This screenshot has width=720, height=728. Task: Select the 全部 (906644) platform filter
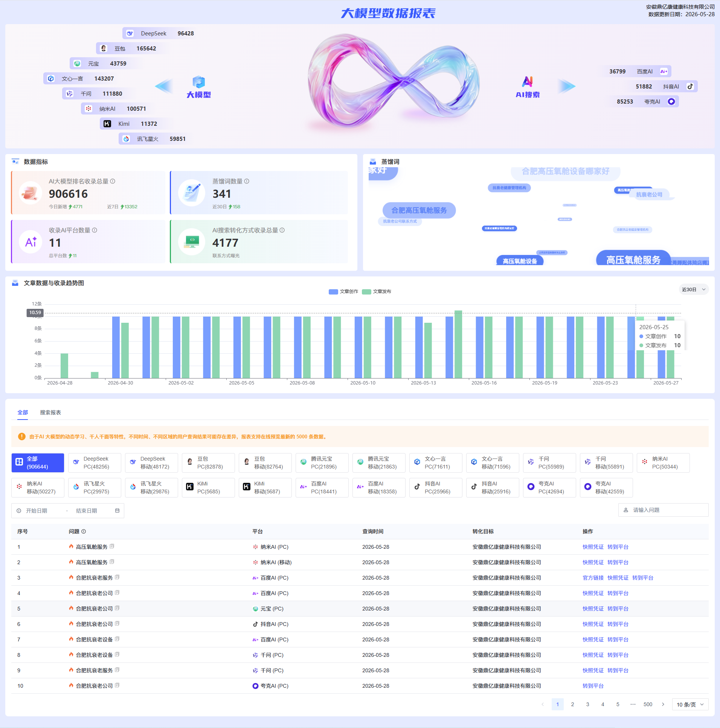[38, 463]
